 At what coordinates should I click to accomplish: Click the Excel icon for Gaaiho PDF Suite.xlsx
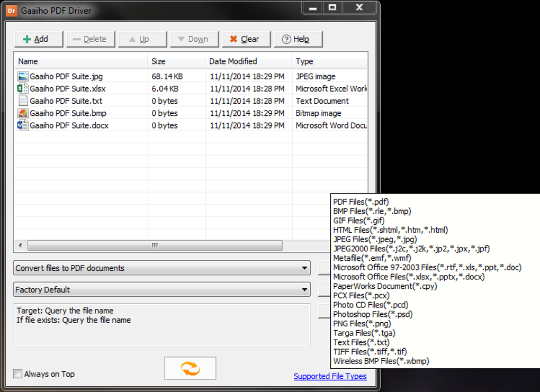[x=23, y=88]
